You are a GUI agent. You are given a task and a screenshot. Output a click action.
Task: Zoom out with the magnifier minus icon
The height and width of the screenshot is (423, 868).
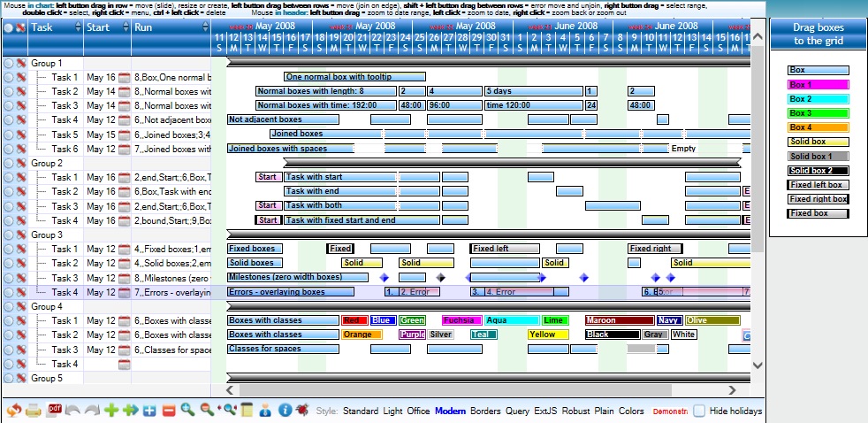(207, 411)
